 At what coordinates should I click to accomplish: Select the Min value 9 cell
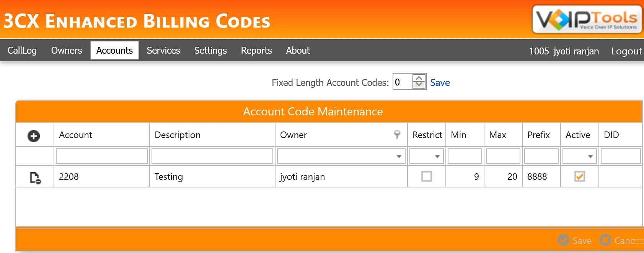click(465, 177)
